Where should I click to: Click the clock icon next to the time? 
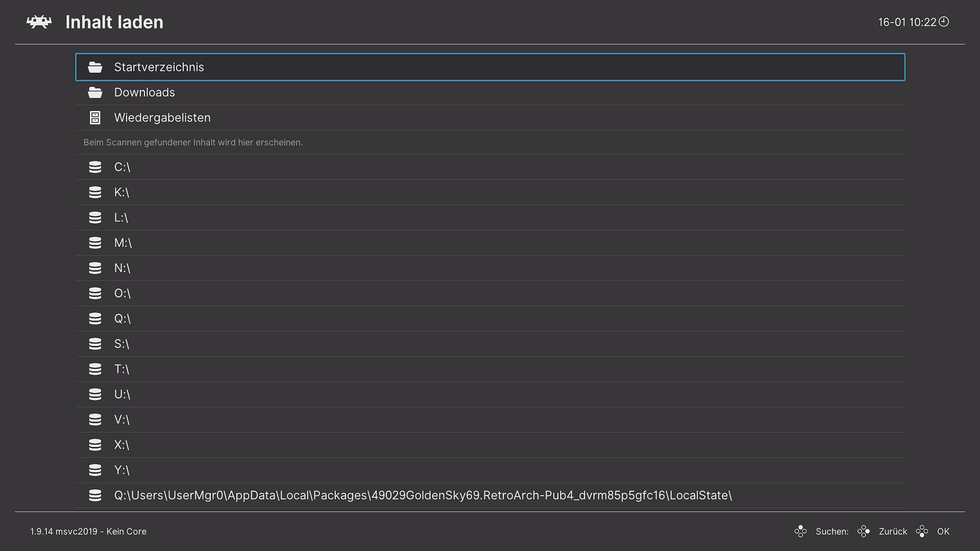click(944, 21)
